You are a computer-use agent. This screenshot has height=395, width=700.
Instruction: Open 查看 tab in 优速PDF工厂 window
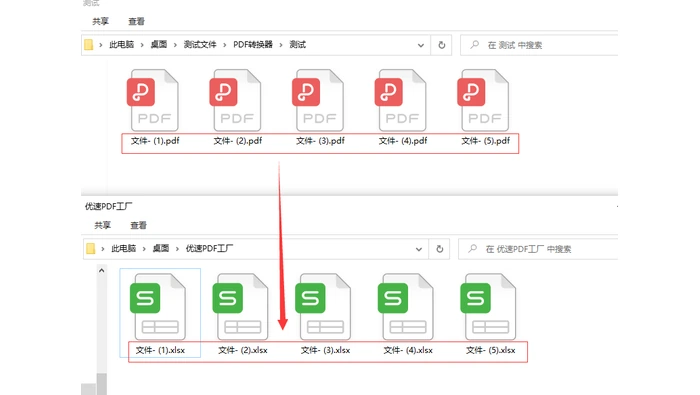tap(138, 225)
